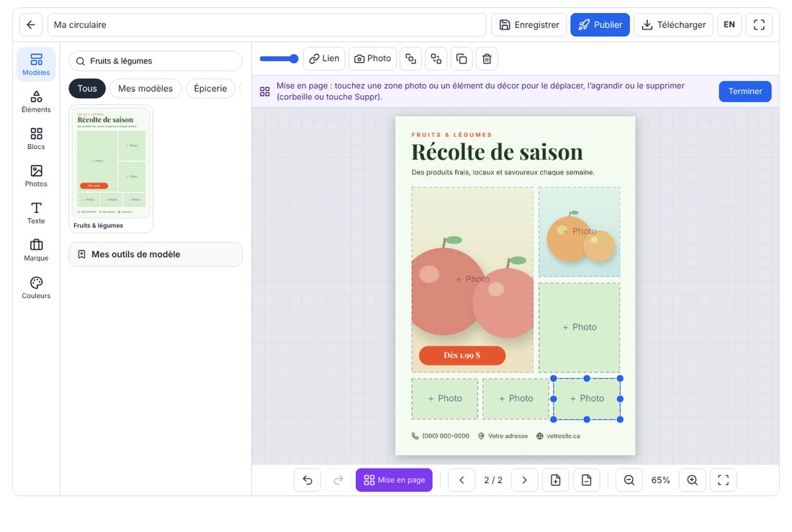Click the Enregistrer button
The image size is (792, 532).
click(x=529, y=24)
